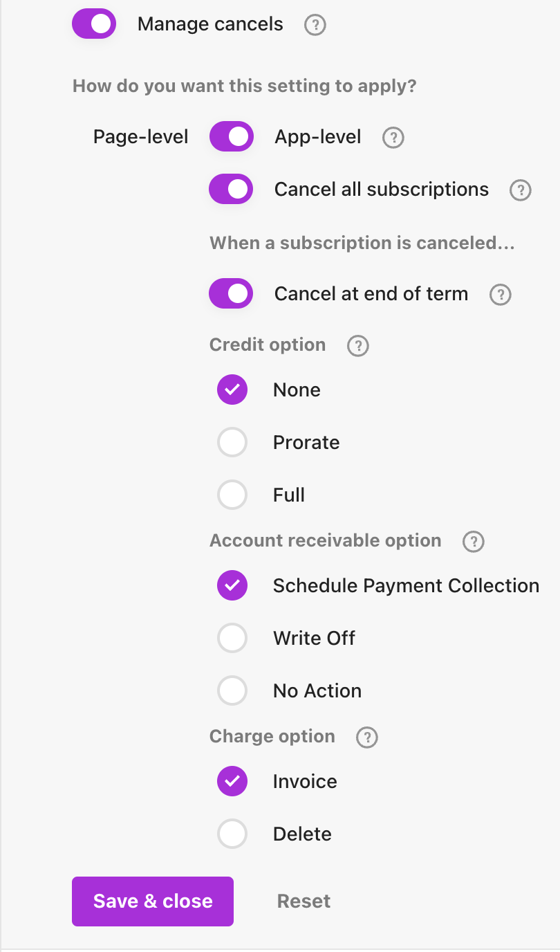The width and height of the screenshot is (560, 952).
Task: Toggle the Manage cancels switch
Action: 94,24
